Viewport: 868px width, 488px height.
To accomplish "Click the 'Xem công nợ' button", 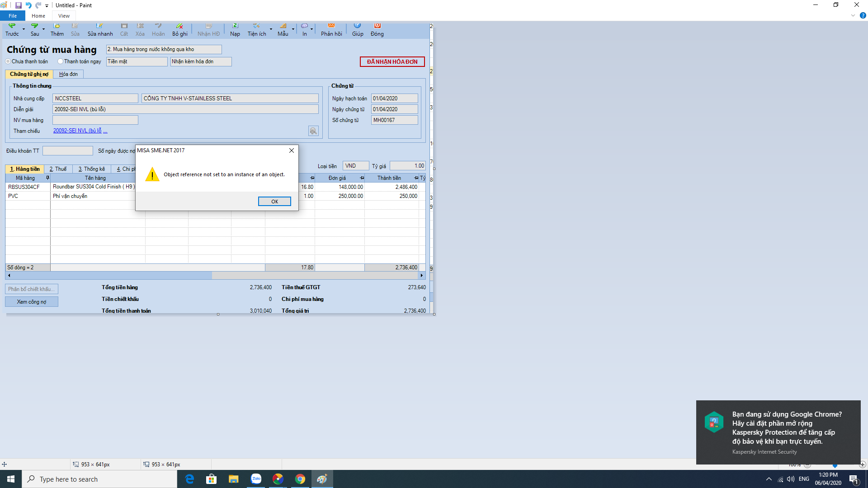I will click(x=32, y=302).
